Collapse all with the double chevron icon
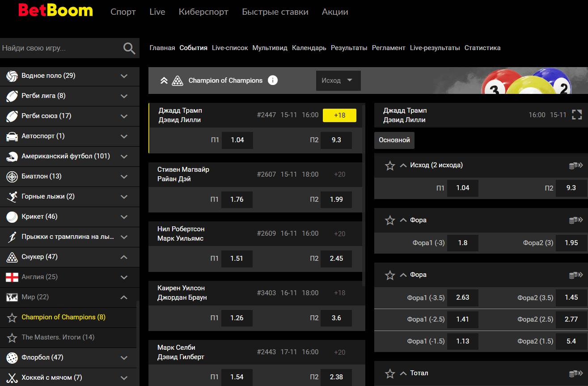This screenshot has width=588, height=386. [164, 81]
